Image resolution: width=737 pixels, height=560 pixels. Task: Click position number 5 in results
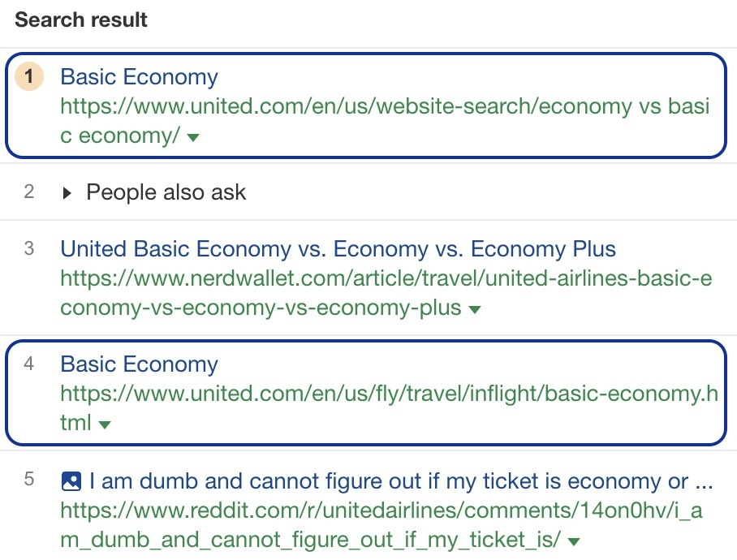(29, 480)
